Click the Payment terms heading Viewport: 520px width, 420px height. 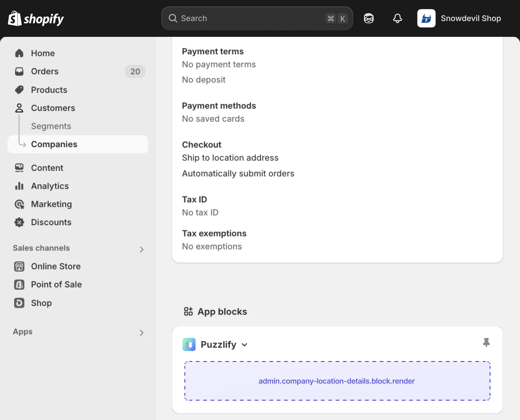[213, 51]
